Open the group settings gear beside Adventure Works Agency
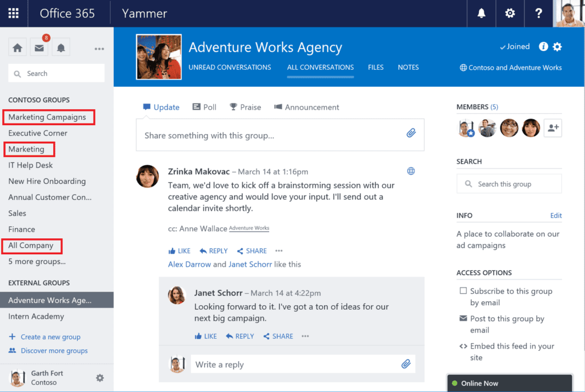The image size is (585, 392). point(558,47)
